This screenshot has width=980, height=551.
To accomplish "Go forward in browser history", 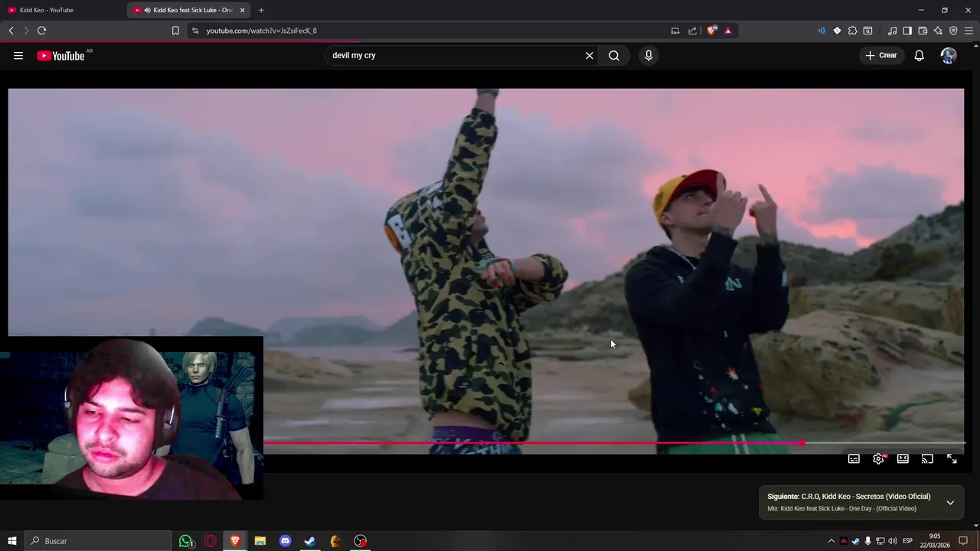I will coord(26,31).
